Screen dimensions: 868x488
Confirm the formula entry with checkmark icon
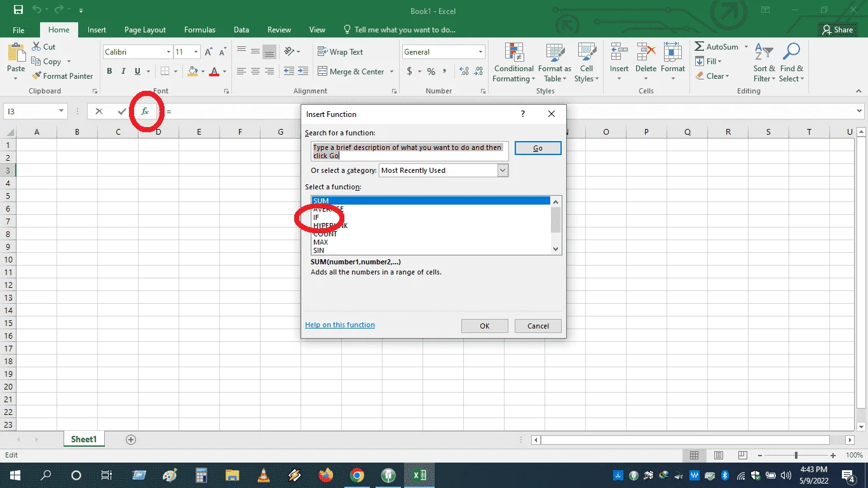tap(121, 111)
